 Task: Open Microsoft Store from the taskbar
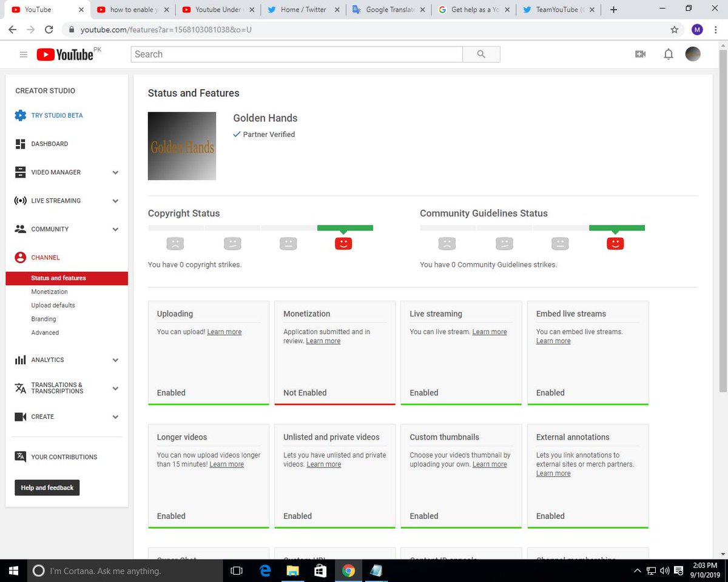[x=320, y=570]
